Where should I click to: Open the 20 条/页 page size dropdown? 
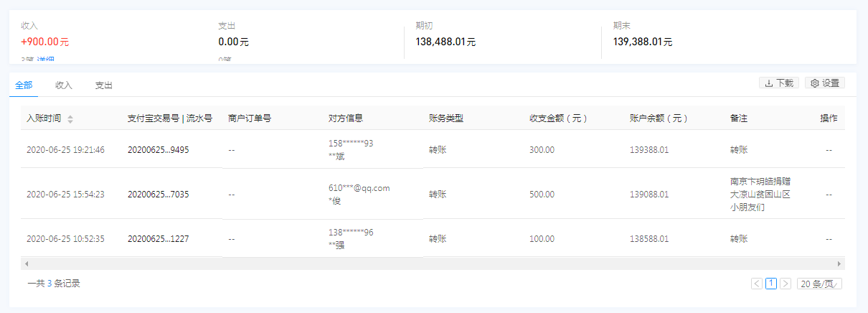[819, 284]
